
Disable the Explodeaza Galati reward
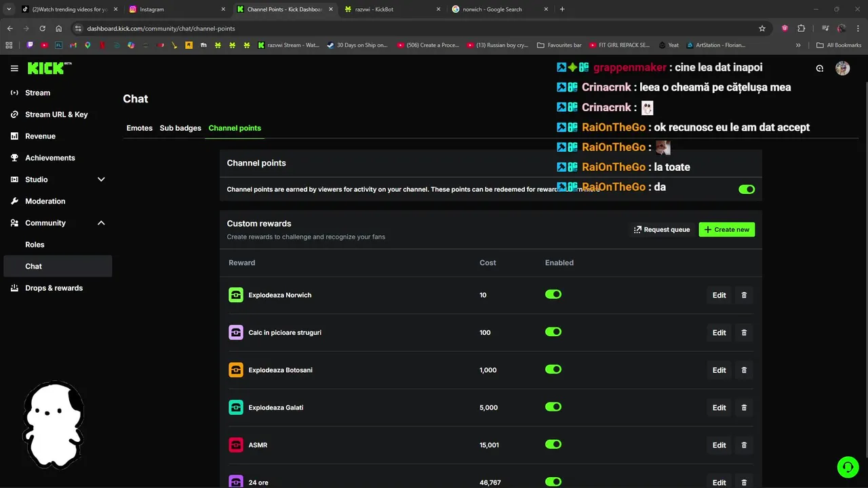[553, 407]
